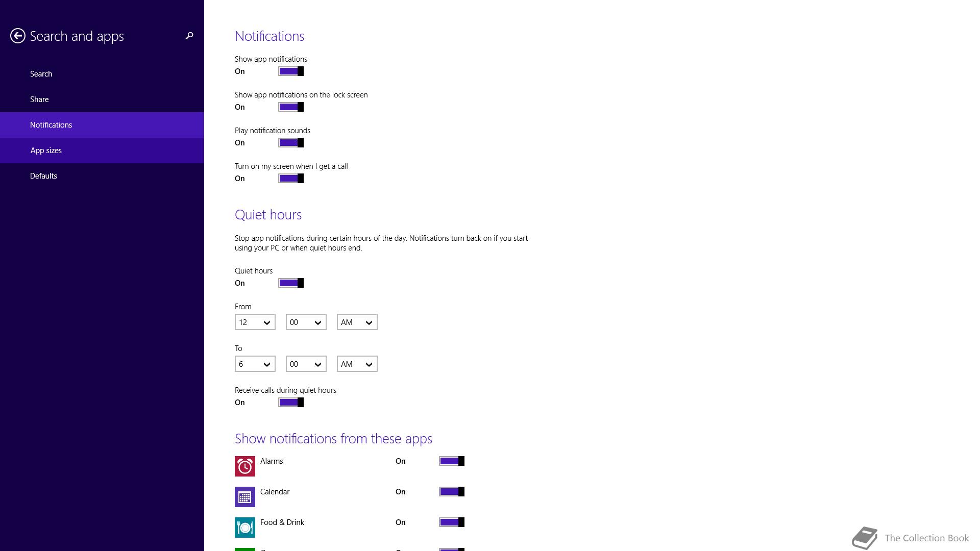Open the To hour dropdown showing 6
This screenshot has height=551, width=980.
pos(255,364)
